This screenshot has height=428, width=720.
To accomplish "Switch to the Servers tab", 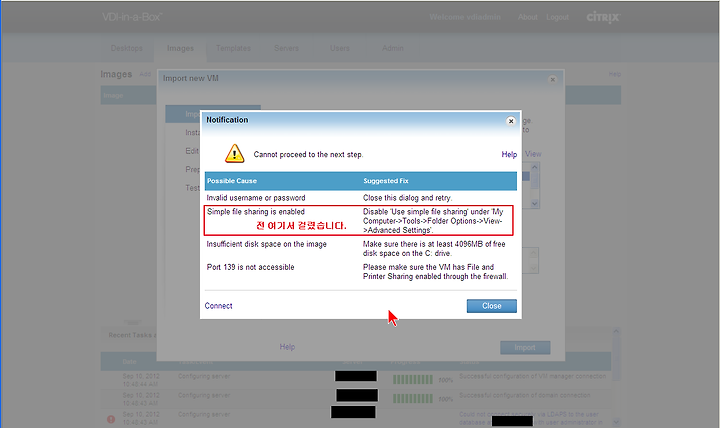I will tap(287, 48).
